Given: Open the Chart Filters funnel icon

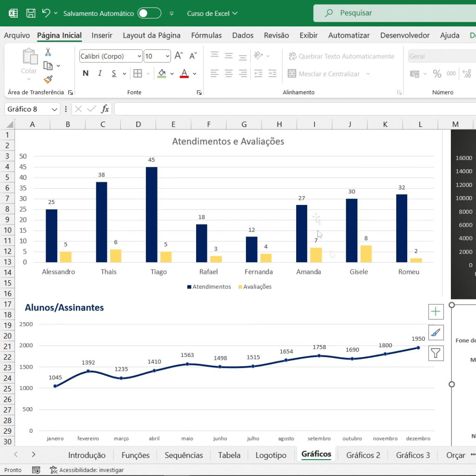Looking at the screenshot, I should pos(436,353).
